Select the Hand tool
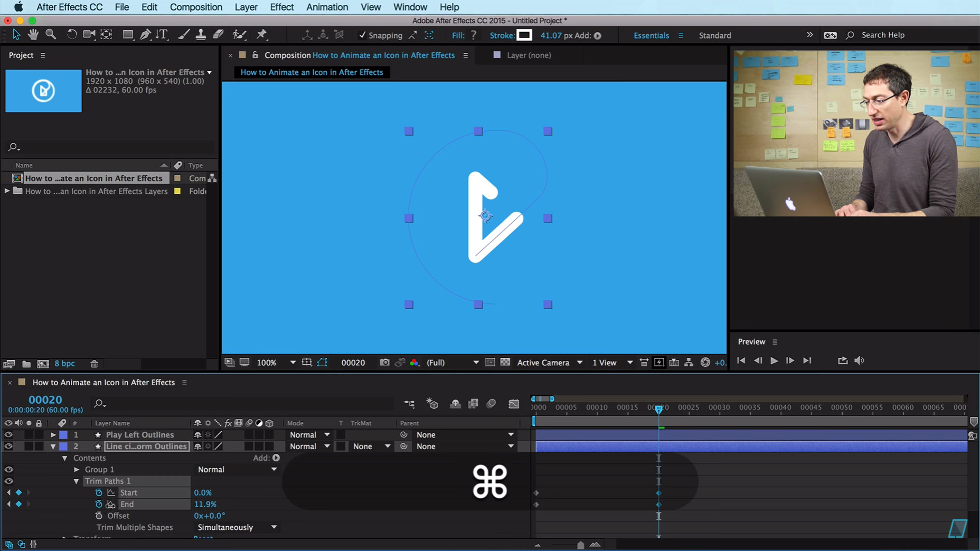 pos(33,35)
